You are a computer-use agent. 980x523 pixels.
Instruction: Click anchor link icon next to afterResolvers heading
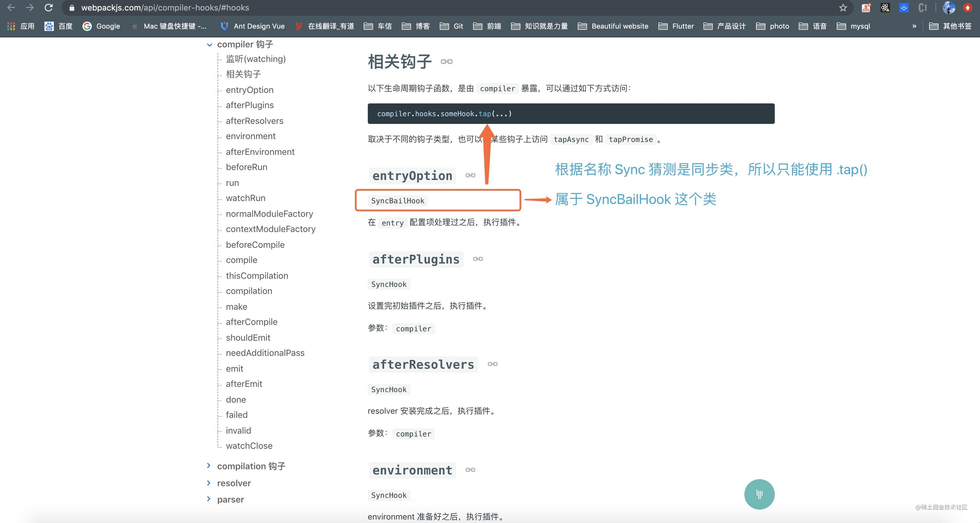(493, 364)
